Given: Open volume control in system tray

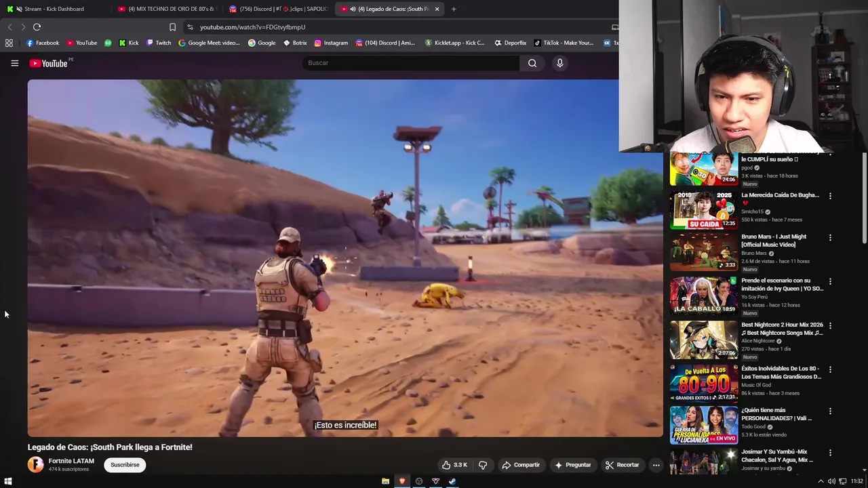Looking at the screenshot, I should [x=831, y=481].
